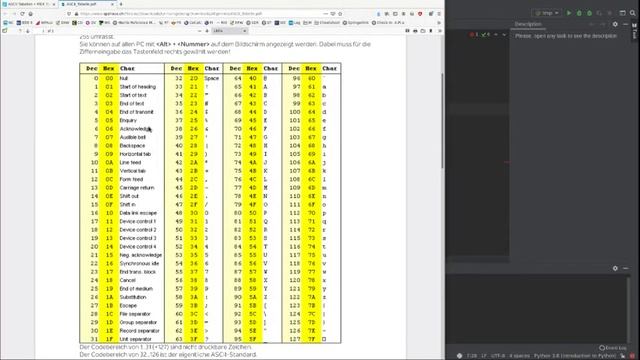Image resolution: width=640 pixels, height=360 pixels.
Task: Open the PDF zoom level dropdown
Action: click(230, 31)
